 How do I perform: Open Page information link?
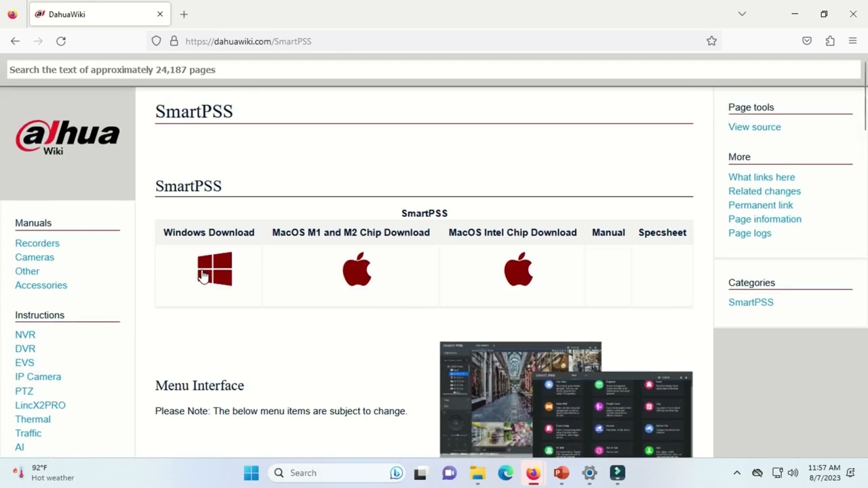764,220
